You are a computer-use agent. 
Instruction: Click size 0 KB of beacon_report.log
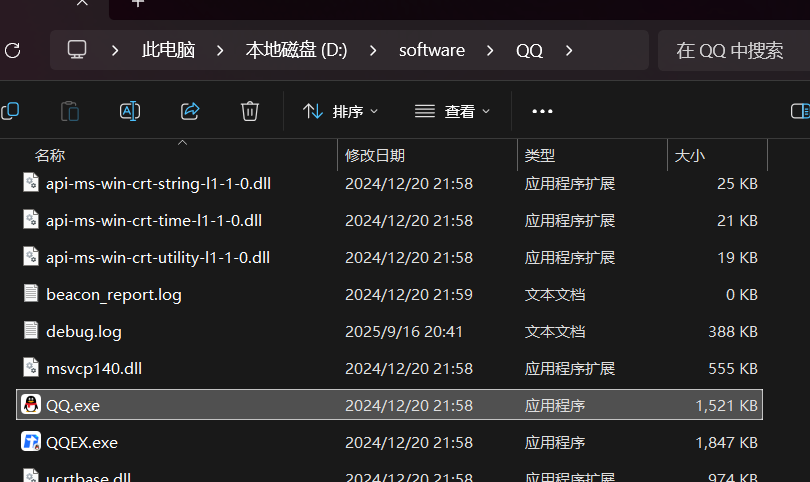tap(741, 294)
